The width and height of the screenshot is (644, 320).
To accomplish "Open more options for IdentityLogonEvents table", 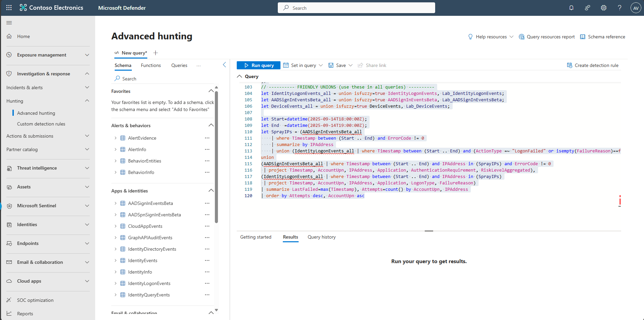I will 207,283.
